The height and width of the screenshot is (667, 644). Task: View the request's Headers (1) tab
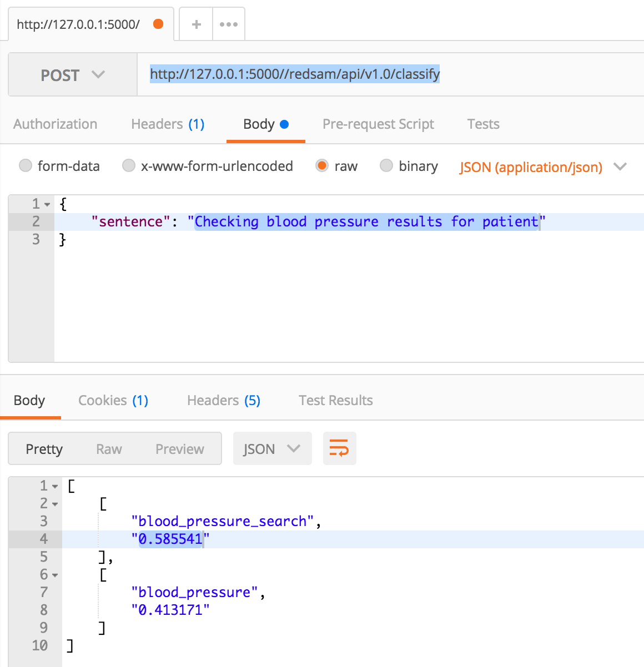point(168,123)
